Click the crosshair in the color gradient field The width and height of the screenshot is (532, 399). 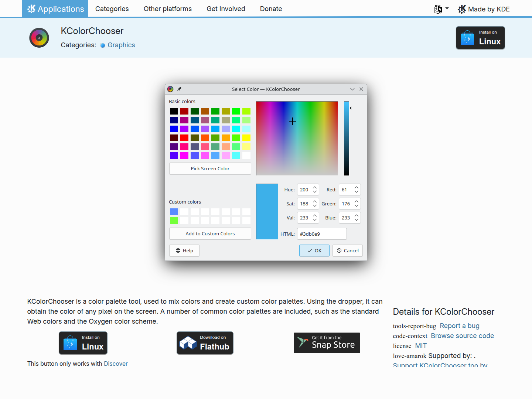293,121
